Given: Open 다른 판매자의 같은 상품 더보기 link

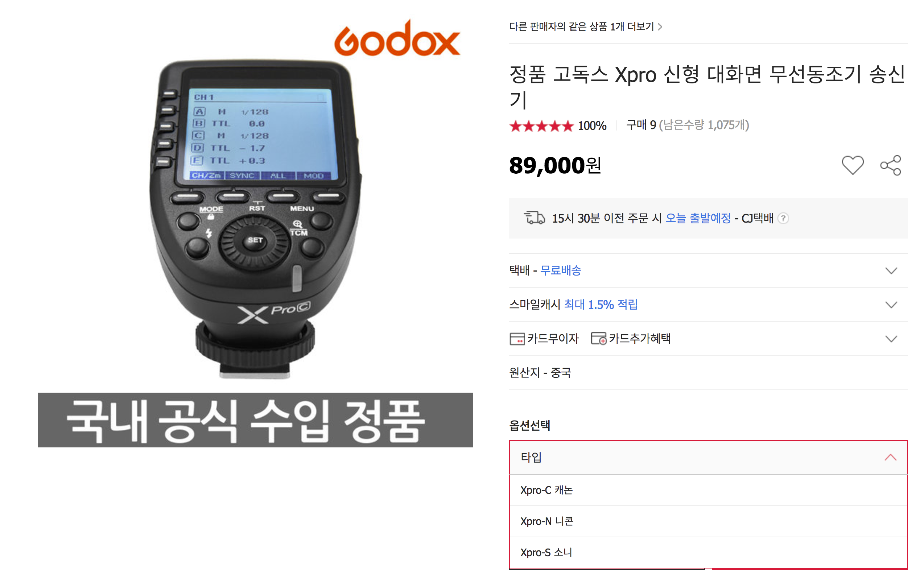Looking at the screenshot, I should [586, 26].
